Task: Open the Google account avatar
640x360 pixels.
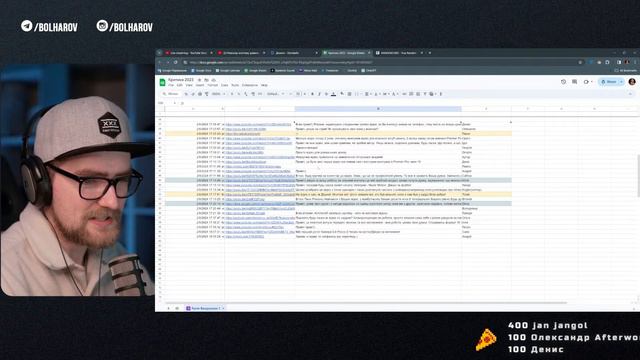Action: [632, 82]
